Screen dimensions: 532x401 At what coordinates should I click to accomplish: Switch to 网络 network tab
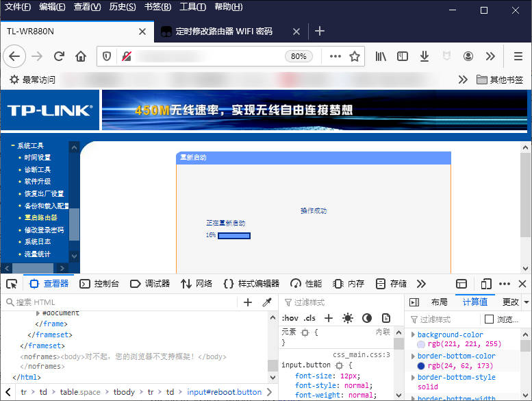coord(197,284)
